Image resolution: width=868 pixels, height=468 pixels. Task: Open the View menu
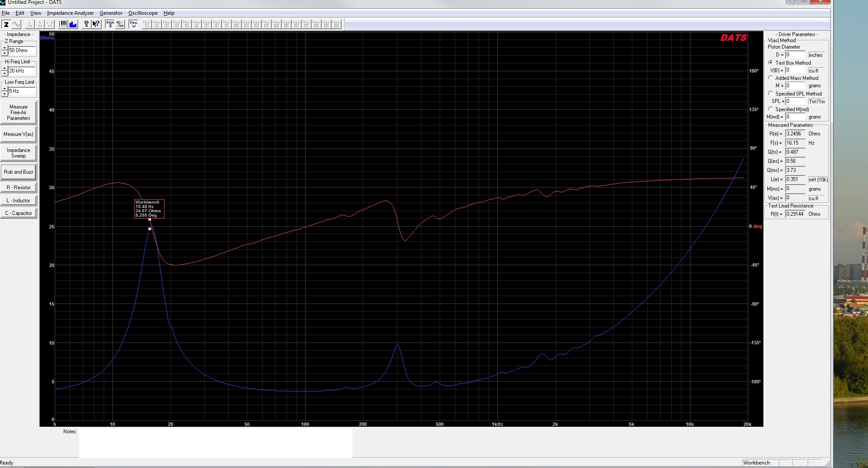point(36,13)
